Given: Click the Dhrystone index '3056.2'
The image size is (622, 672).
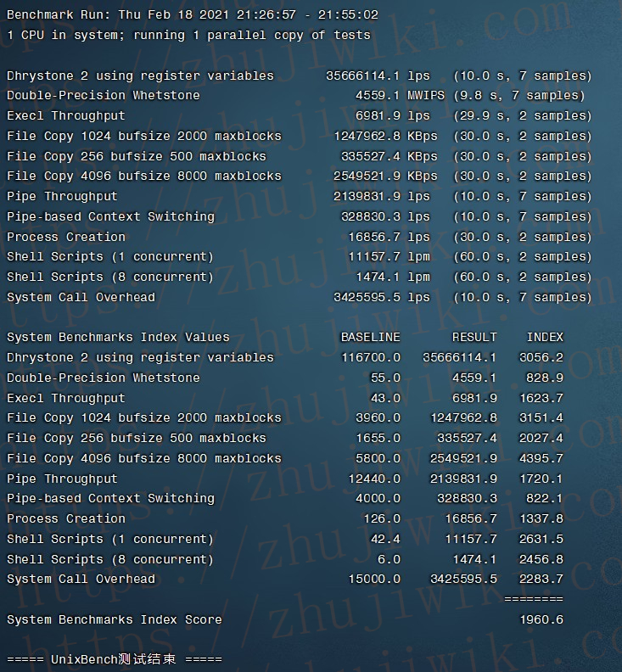Looking at the screenshot, I should [x=541, y=357].
